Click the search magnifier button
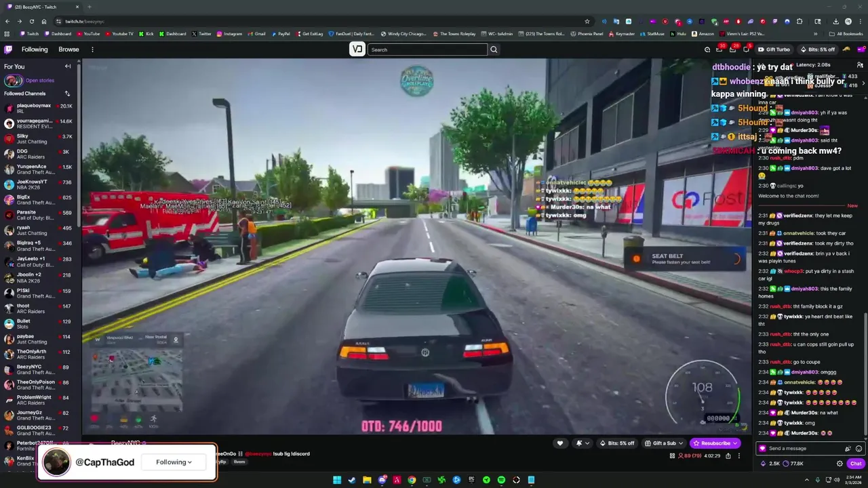The image size is (868, 488). [494, 49]
